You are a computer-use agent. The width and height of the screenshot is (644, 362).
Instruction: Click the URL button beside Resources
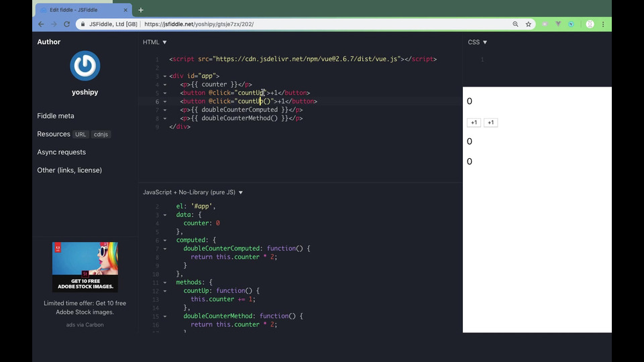click(80, 135)
